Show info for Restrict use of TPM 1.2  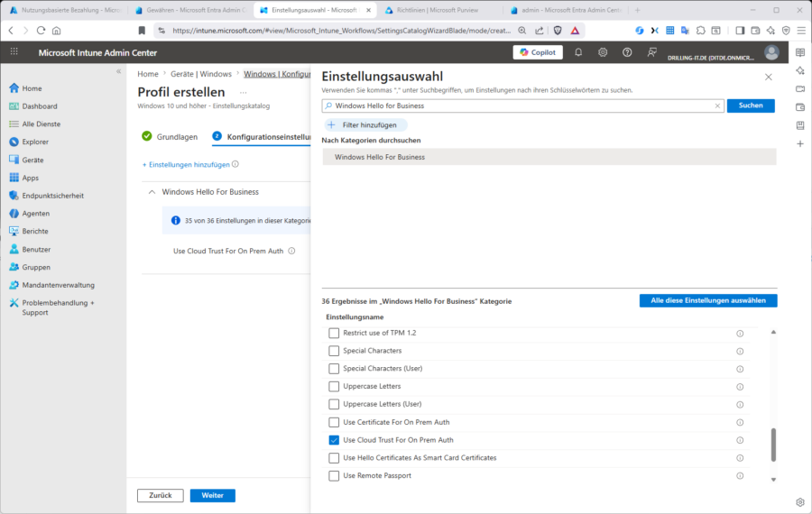pos(740,334)
